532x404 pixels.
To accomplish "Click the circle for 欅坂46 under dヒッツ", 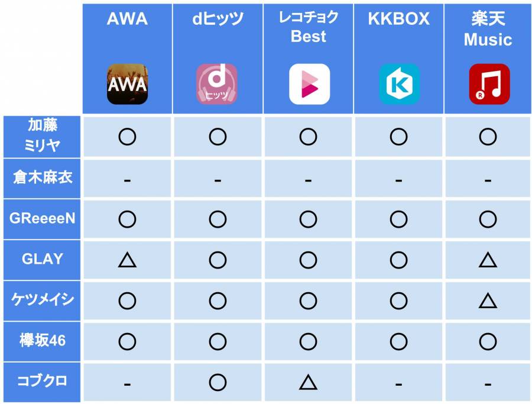I will click(x=218, y=341).
